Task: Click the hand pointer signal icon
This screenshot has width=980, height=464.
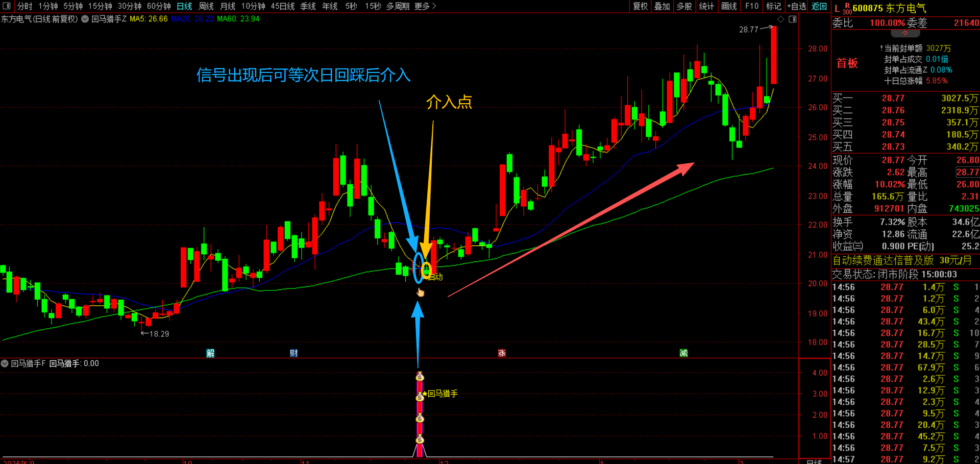Action: point(421,292)
